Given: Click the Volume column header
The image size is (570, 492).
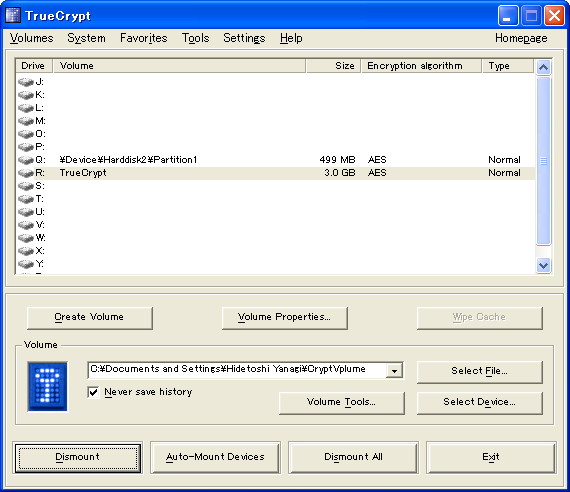Looking at the screenshot, I should coord(180,66).
